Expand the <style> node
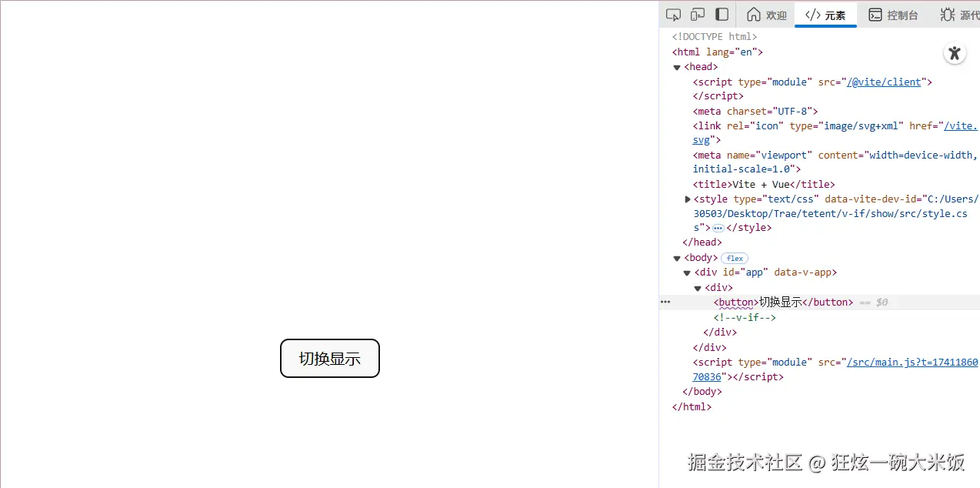The width and height of the screenshot is (980, 488). 688,199
